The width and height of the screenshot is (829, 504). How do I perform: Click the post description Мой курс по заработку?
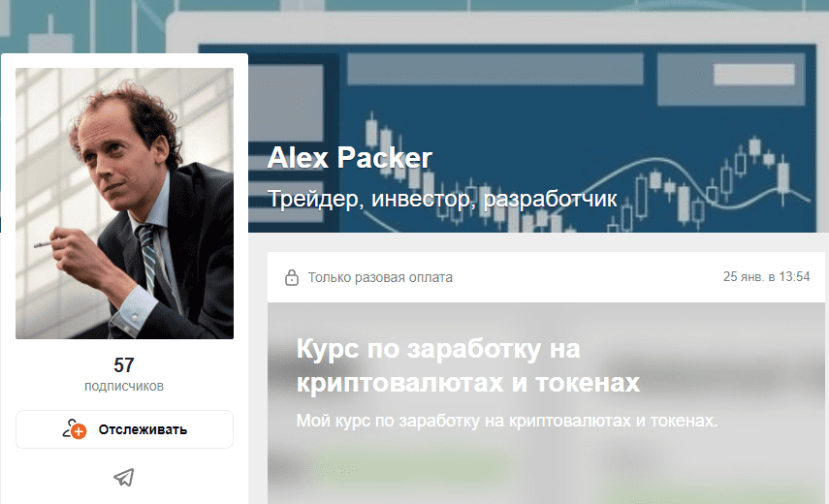pos(507,421)
